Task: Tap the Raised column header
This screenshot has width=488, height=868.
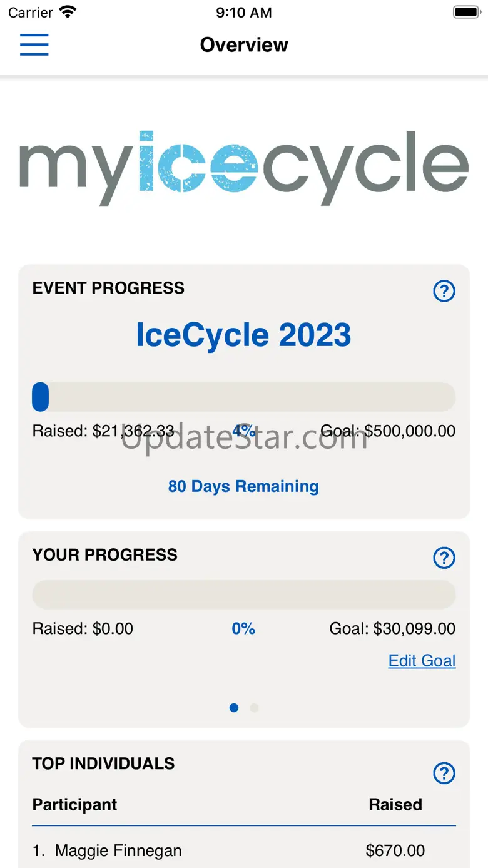Action: click(x=395, y=804)
